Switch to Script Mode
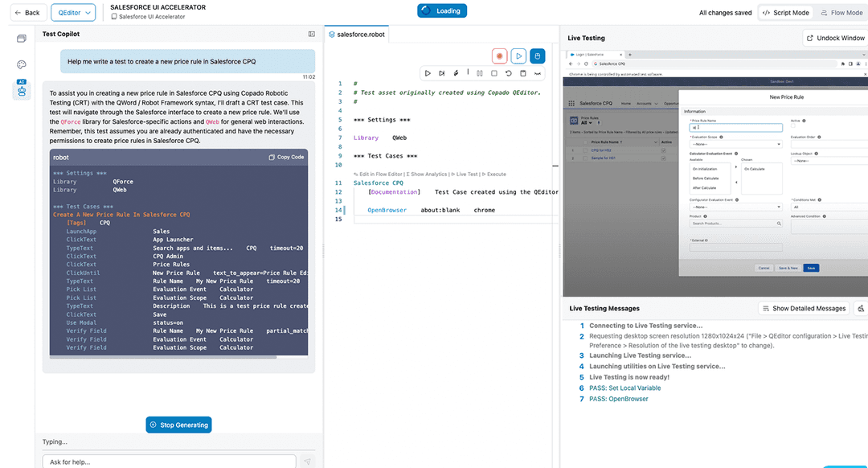 785,12
